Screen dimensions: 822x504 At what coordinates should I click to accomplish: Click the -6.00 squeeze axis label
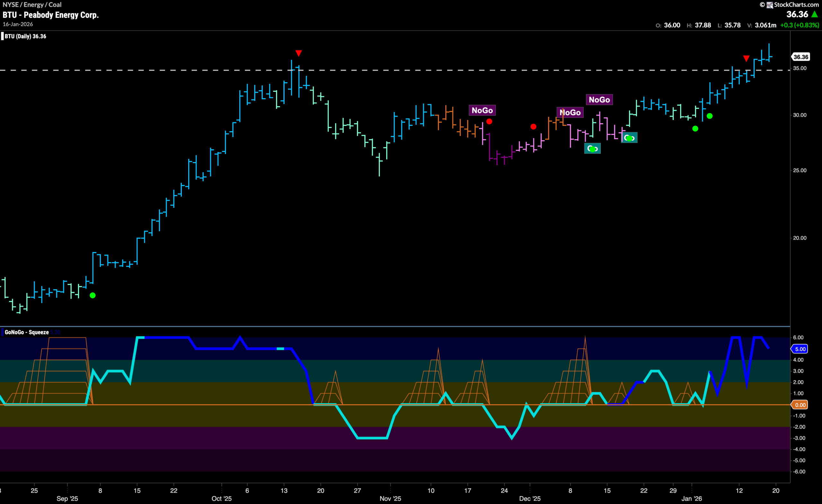[x=799, y=472]
